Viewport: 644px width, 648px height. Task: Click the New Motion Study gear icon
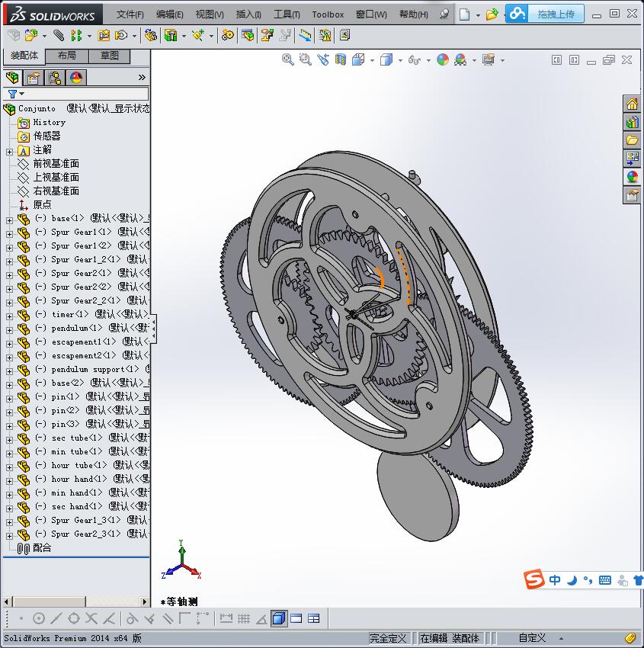[x=227, y=36]
